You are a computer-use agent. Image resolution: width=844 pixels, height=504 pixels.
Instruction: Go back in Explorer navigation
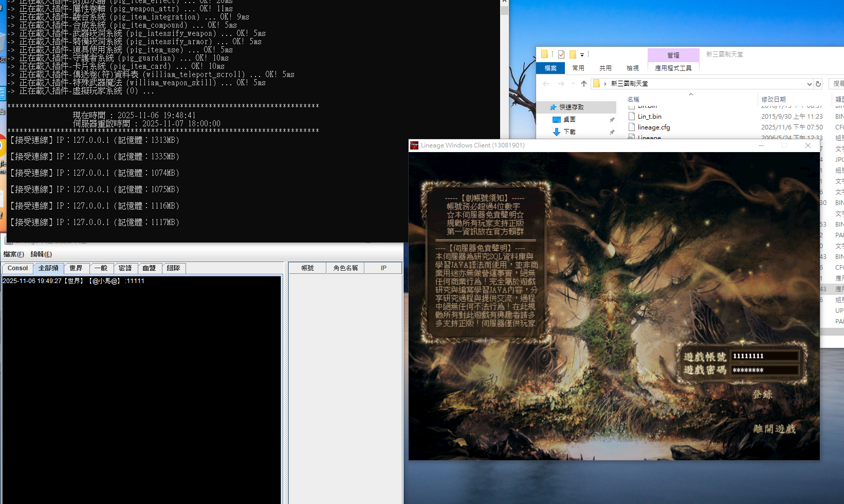[x=546, y=84]
